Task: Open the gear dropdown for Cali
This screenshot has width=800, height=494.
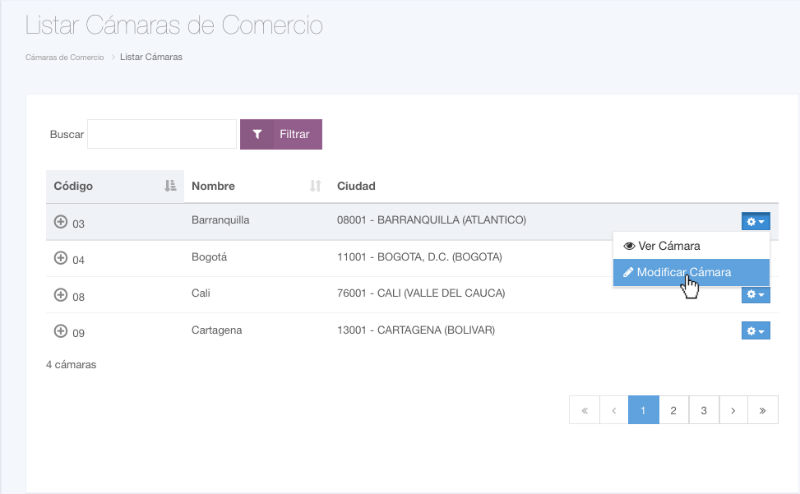Action: [755, 294]
